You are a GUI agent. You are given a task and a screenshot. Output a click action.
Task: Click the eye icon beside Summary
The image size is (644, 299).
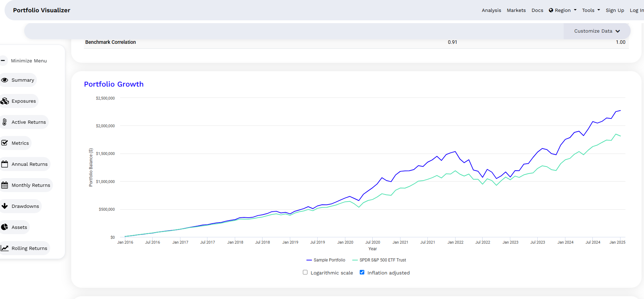(x=5, y=80)
